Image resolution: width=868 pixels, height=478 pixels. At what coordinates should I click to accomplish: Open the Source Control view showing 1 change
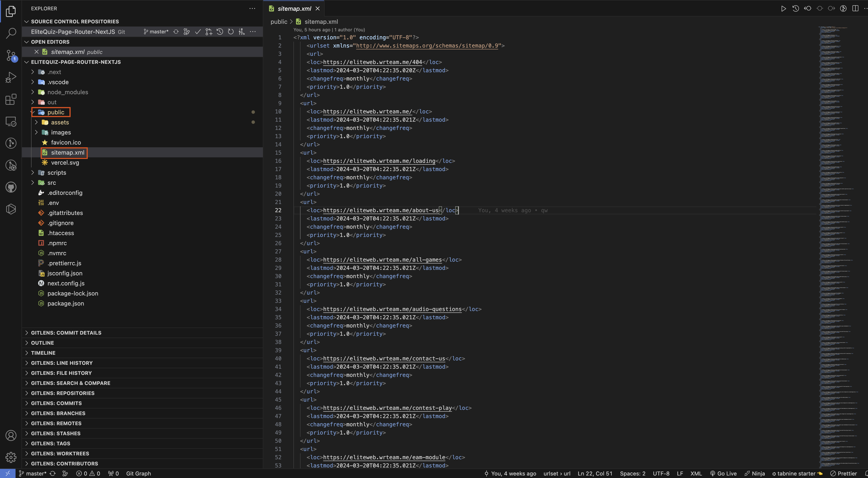[11, 55]
